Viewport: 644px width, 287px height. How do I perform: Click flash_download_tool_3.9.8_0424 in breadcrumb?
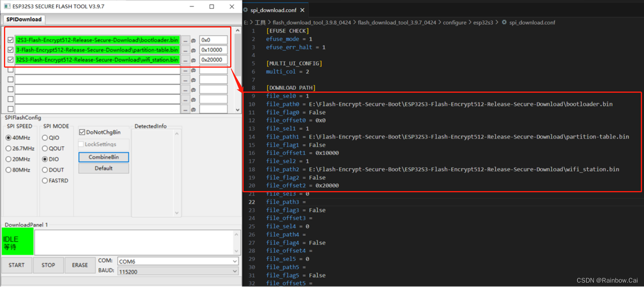[312, 23]
